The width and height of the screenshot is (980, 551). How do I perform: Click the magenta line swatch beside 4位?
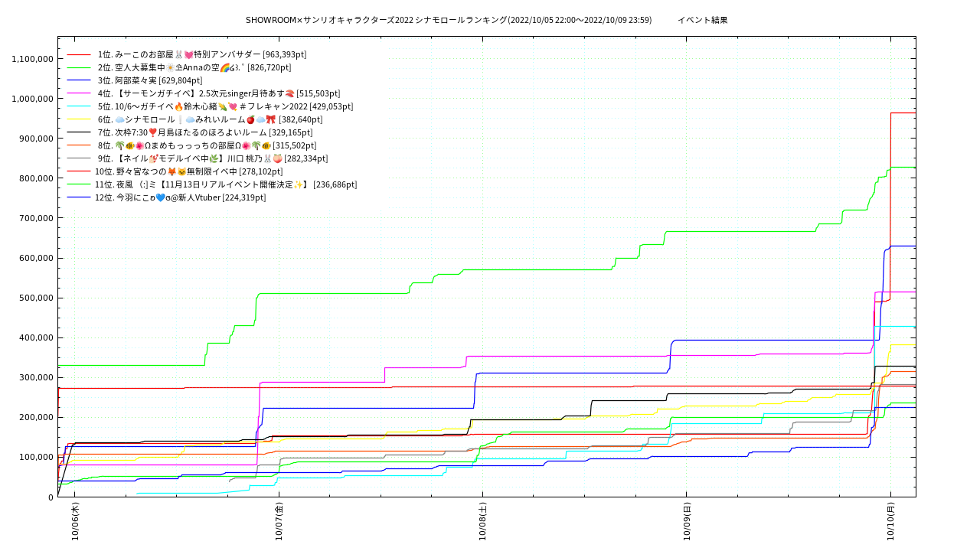(x=79, y=94)
